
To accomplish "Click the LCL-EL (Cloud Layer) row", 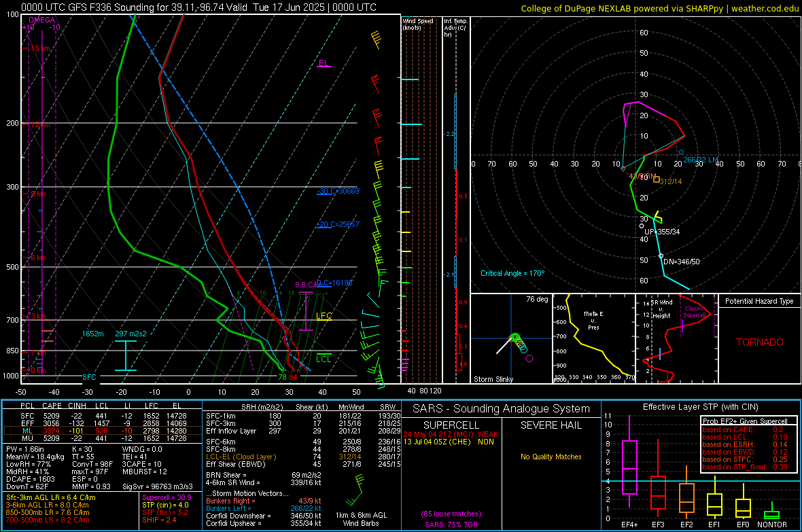I will [303, 457].
